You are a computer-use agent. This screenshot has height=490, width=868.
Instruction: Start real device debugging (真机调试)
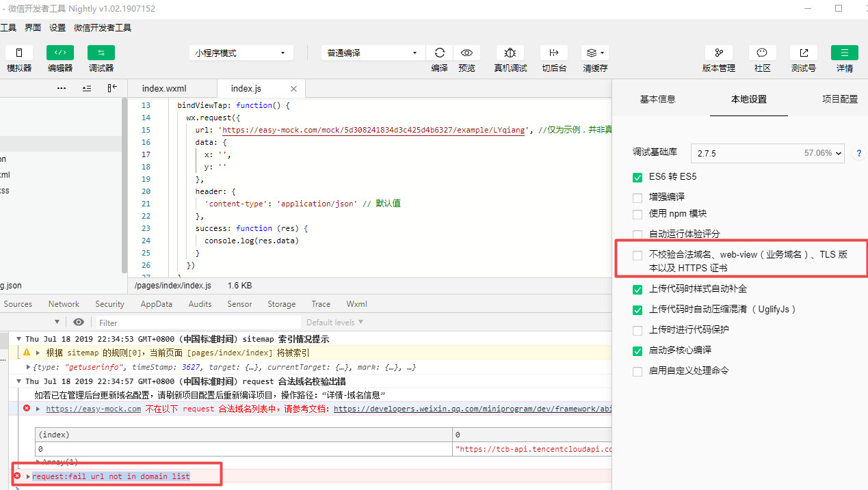pos(510,53)
